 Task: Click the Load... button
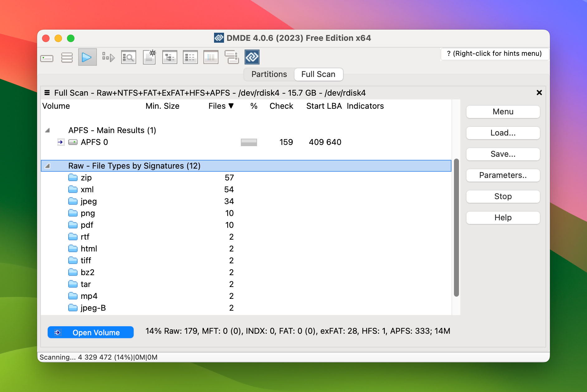pyautogui.click(x=503, y=133)
